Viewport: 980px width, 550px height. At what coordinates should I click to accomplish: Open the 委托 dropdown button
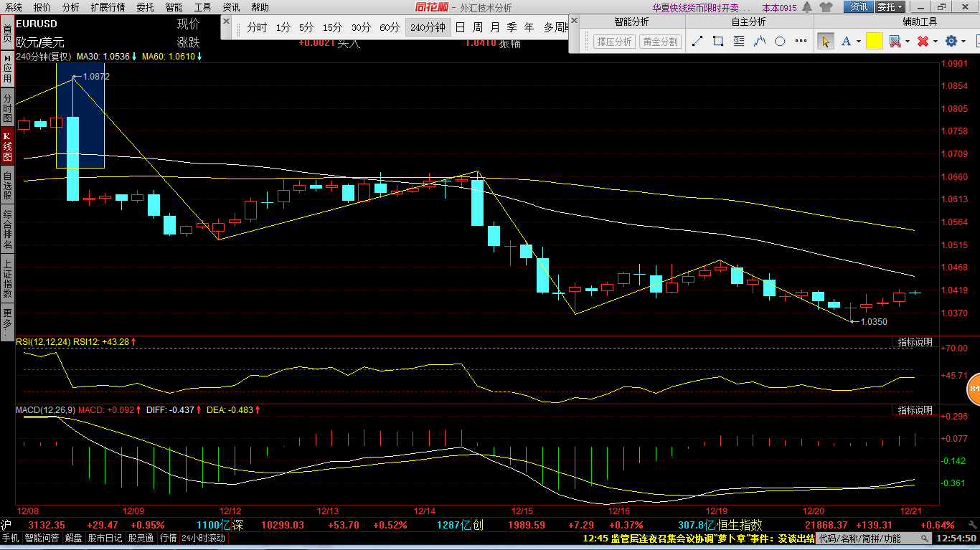pos(890,7)
